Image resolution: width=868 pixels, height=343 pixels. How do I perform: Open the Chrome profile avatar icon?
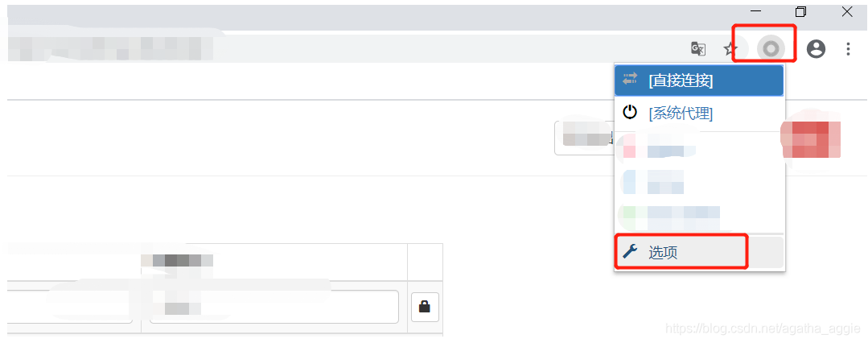coord(816,49)
